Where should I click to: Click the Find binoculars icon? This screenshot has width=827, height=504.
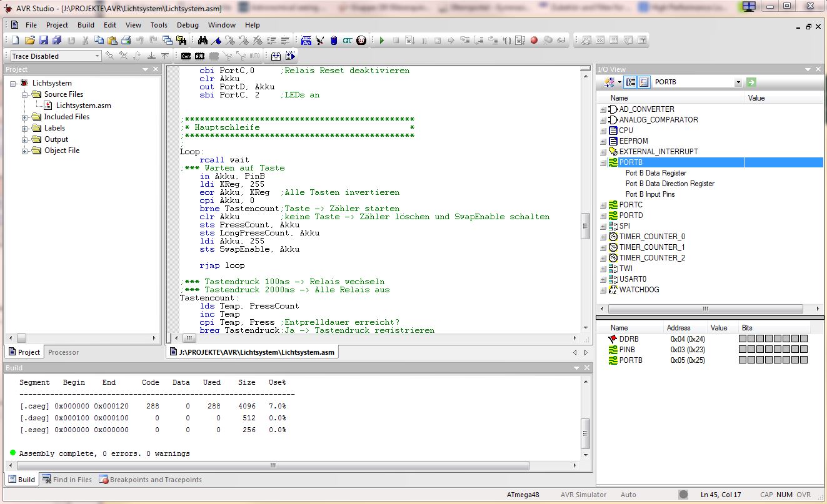click(203, 40)
